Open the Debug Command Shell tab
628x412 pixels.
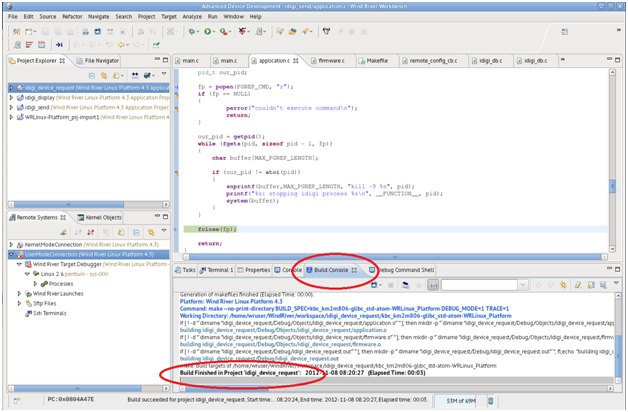[x=402, y=270]
